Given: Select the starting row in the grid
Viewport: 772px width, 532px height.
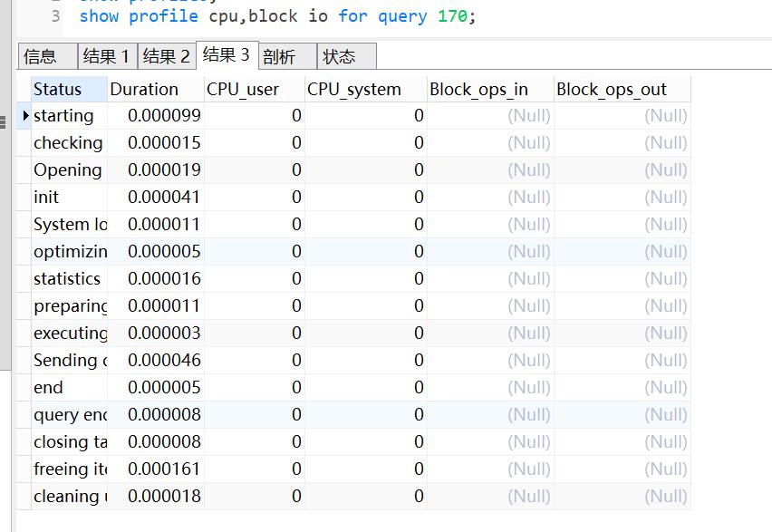Looking at the screenshot, I should pos(63,115).
